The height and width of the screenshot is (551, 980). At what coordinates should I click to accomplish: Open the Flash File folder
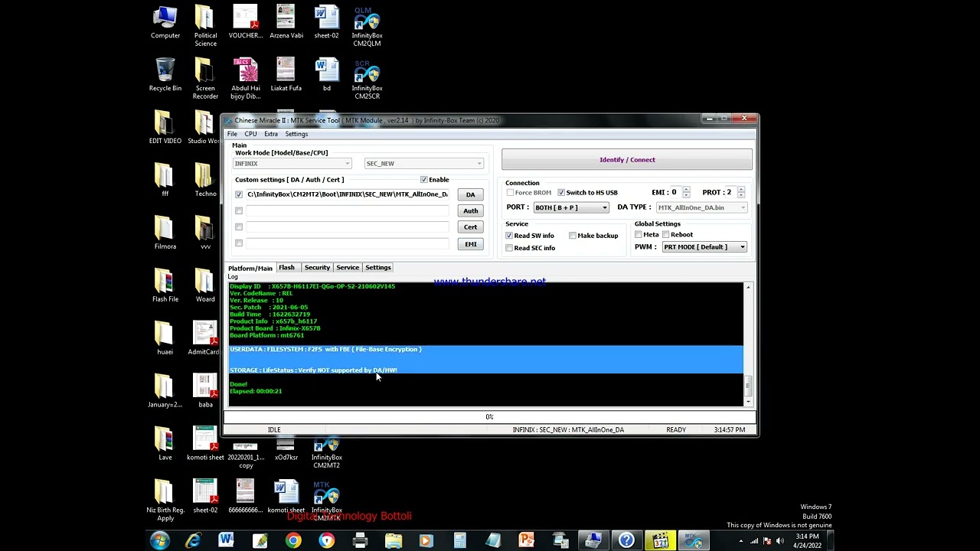[x=165, y=285]
